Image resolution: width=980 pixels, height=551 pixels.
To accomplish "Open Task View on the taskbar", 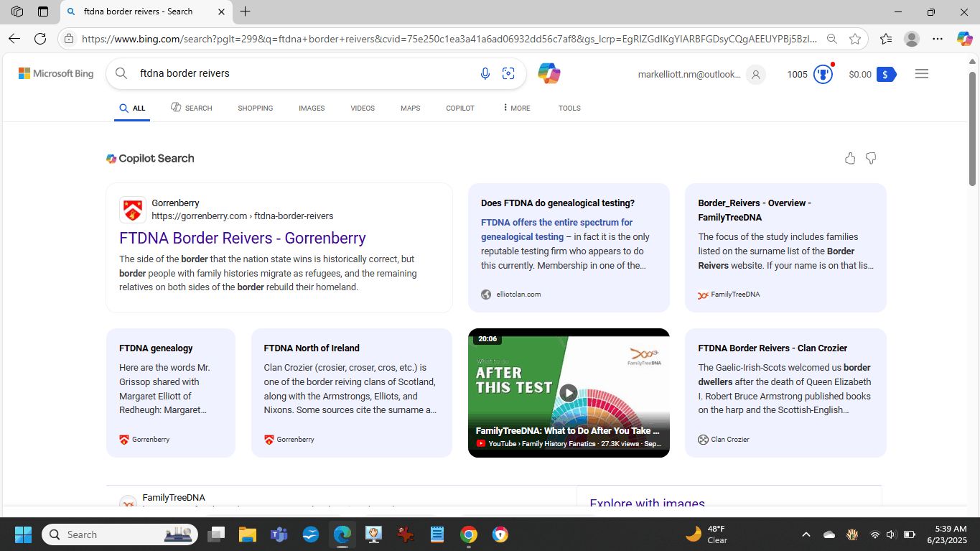I will tap(216, 534).
